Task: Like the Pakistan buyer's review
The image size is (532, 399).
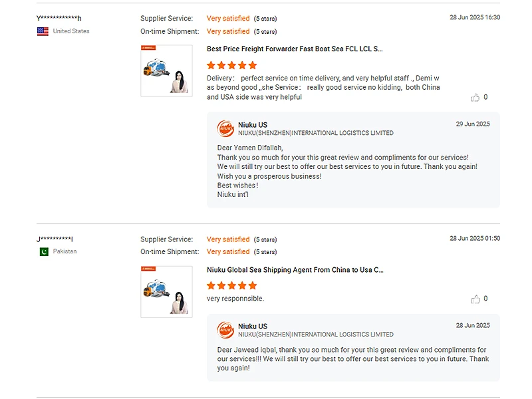Action: 475,299
